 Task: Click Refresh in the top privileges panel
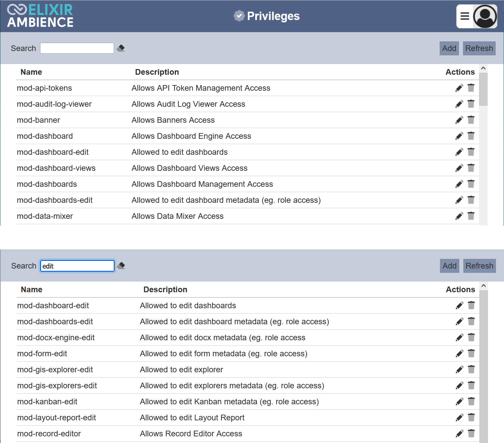click(479, 48)
